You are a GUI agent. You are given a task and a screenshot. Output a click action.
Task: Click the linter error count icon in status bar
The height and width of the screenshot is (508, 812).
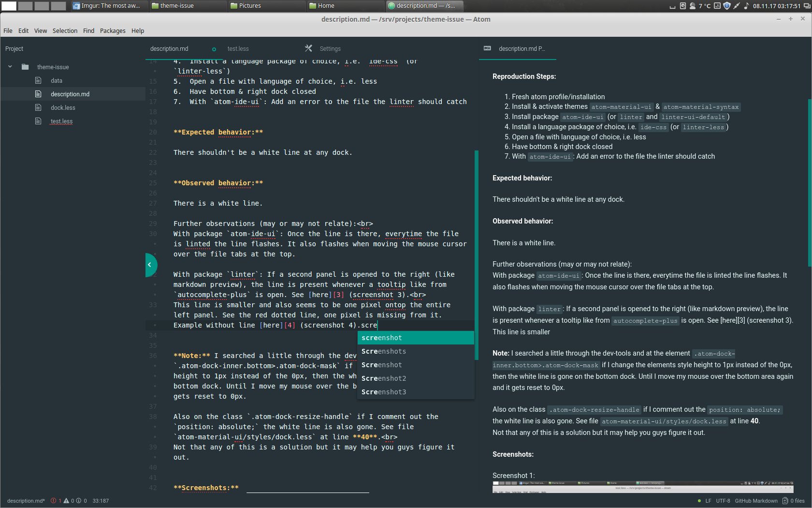coord(53,501)
